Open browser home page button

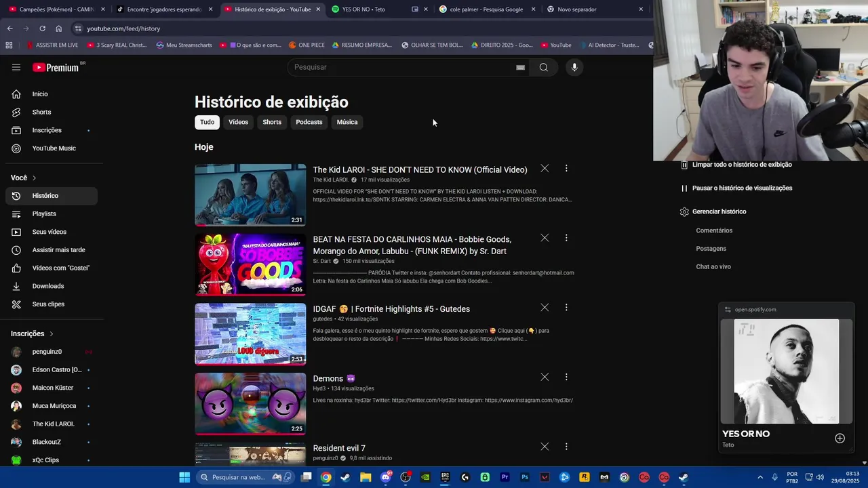58,28
